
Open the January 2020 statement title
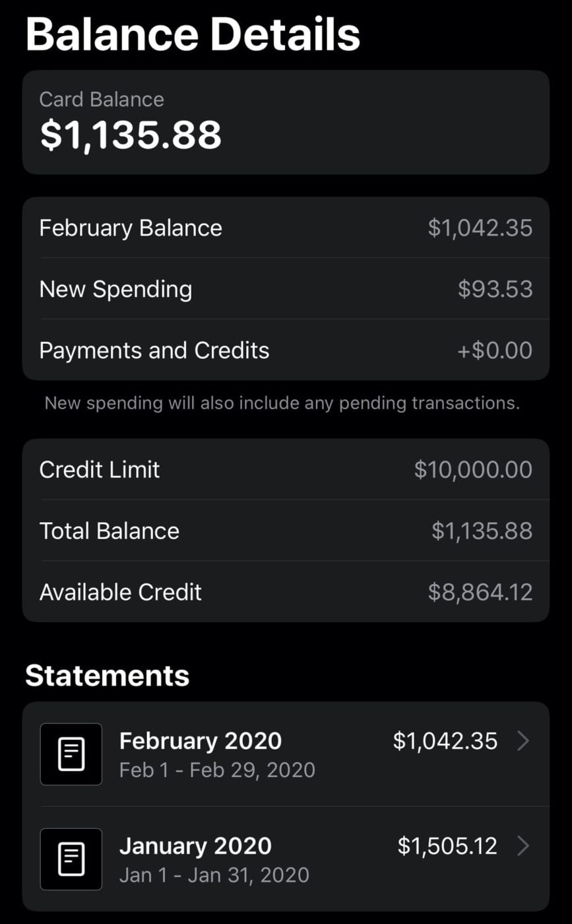[x=195, y=846]
